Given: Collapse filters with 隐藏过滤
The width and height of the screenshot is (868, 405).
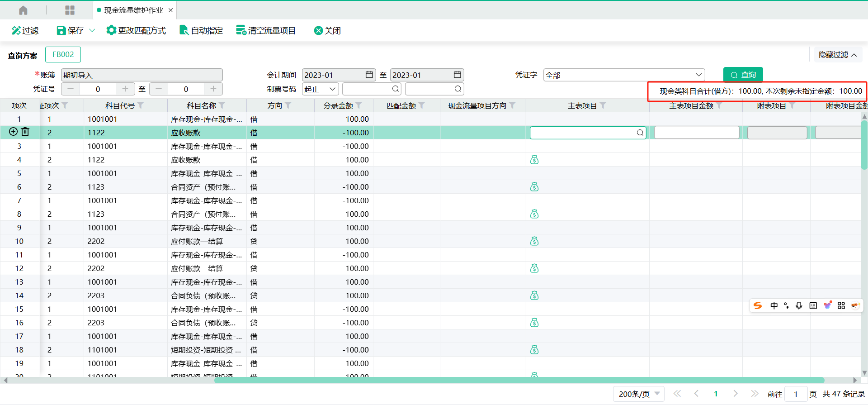Looking at the screenshot, I should coord(838,55).
